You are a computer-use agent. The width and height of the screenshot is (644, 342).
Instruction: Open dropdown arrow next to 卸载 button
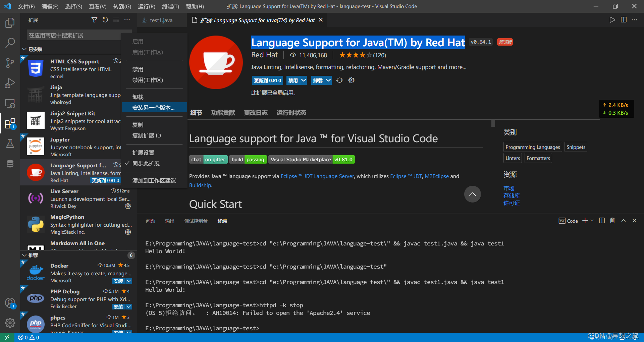[x=328, y=80]
